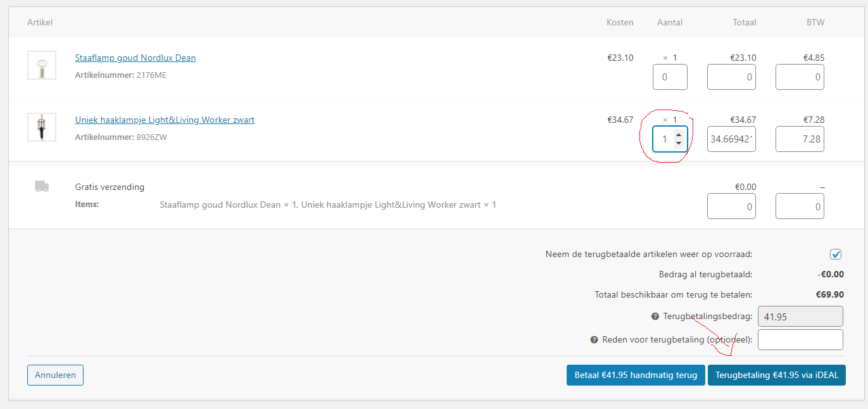The height and width of the screenshot is (409, 868).
Task: Click the Staaflamp goud product thumbnail
Action: tap(42, 65)
